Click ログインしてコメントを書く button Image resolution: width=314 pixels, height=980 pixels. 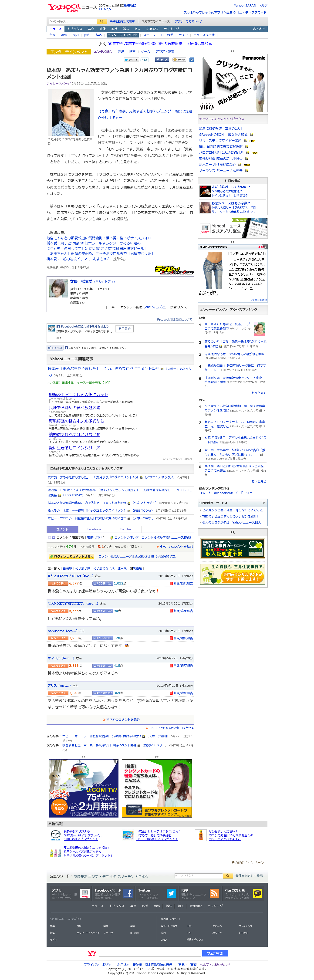coord(71,556)
